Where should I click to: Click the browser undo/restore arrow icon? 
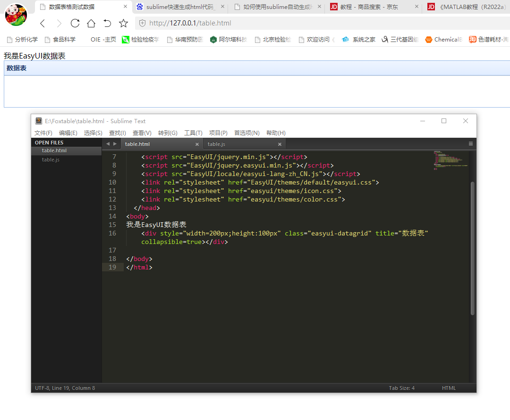point(107,23)
